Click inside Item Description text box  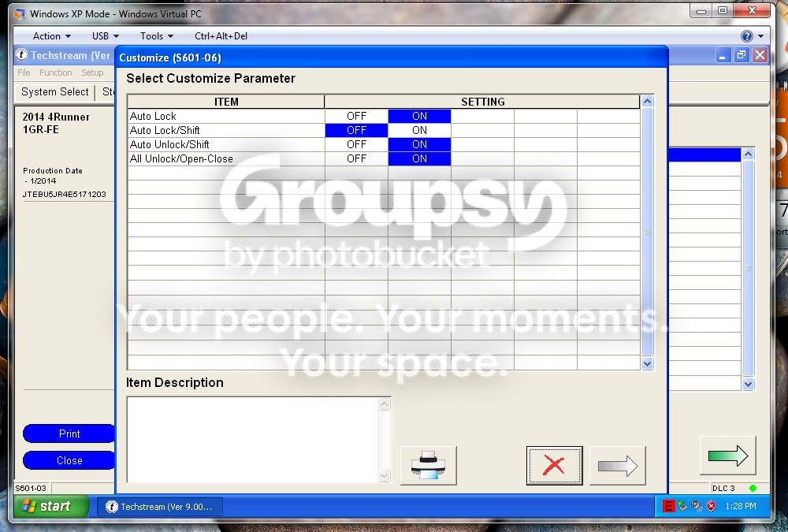pyautogui.click(x=253, y=440)
